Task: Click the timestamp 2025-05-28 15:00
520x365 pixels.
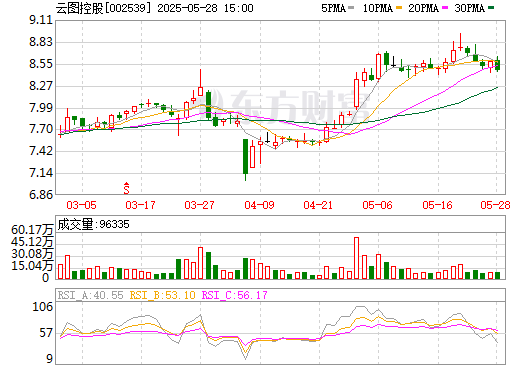Action: [x=205, y=8]
